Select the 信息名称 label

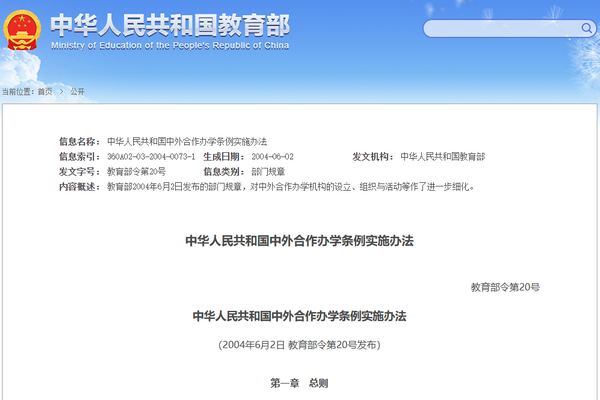79,141
